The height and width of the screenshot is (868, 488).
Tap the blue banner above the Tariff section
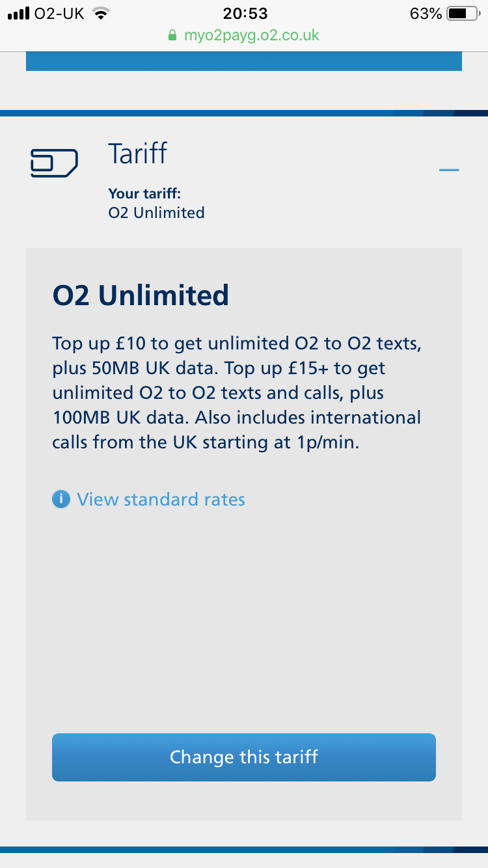(244, 61)
